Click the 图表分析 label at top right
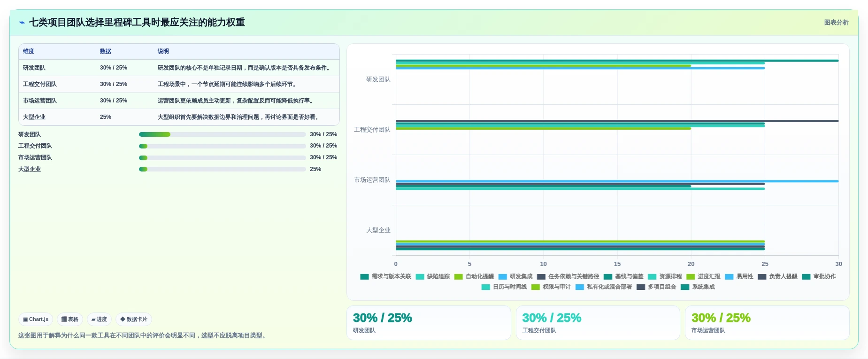The image size is (868, 359). (x=836, y=23)
